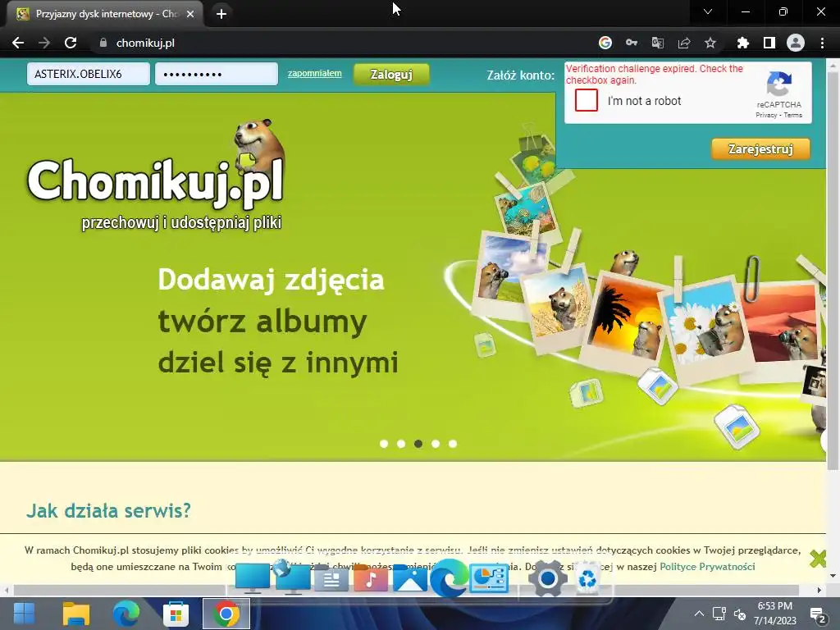Click the Jak działa serwis? heading
840x630 pixels.
tap(108, 510)
